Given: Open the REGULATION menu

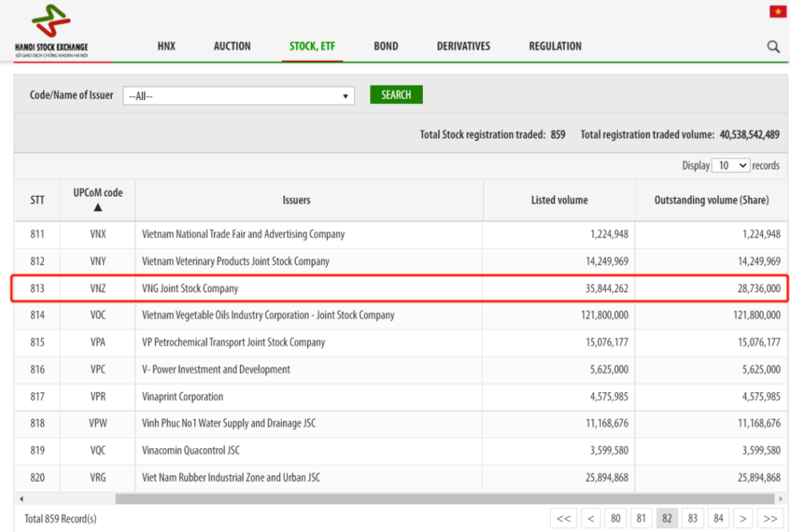Looking at the screenshot, I should (x=555, y=46).
